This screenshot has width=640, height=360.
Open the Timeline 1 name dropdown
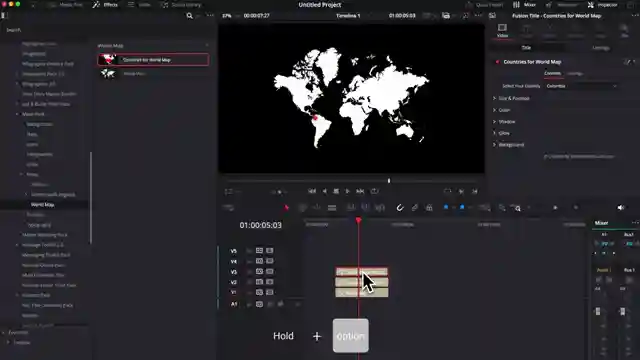(x=352, y=16)
